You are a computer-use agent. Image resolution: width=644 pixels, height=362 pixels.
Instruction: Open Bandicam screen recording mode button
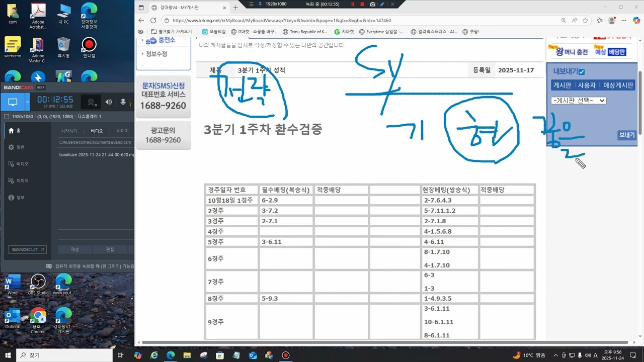(13, 102)
